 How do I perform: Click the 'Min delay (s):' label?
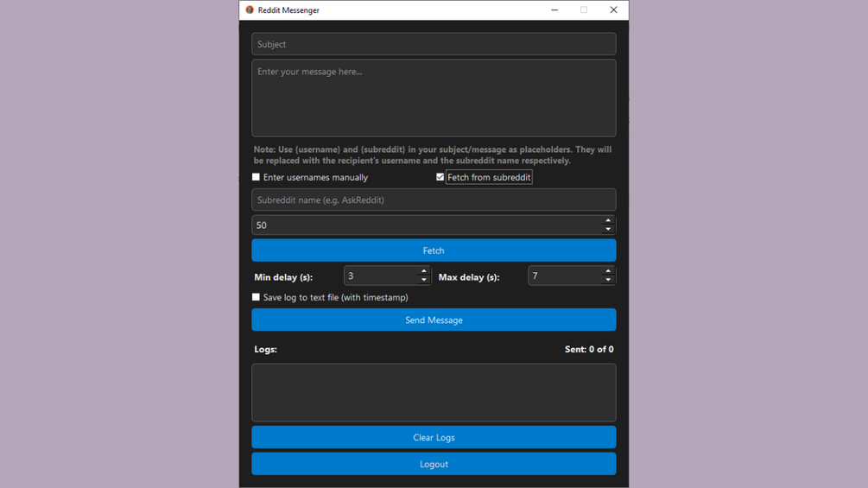283,277
